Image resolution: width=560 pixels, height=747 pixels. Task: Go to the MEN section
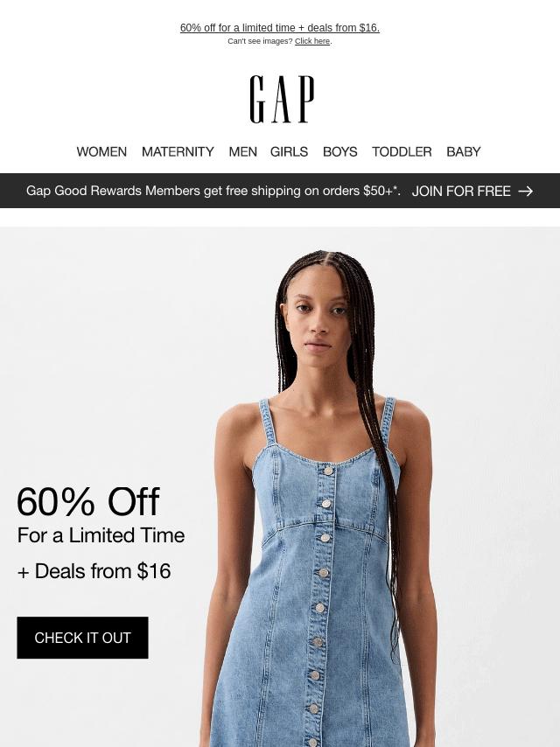click(x=242, y=151)
